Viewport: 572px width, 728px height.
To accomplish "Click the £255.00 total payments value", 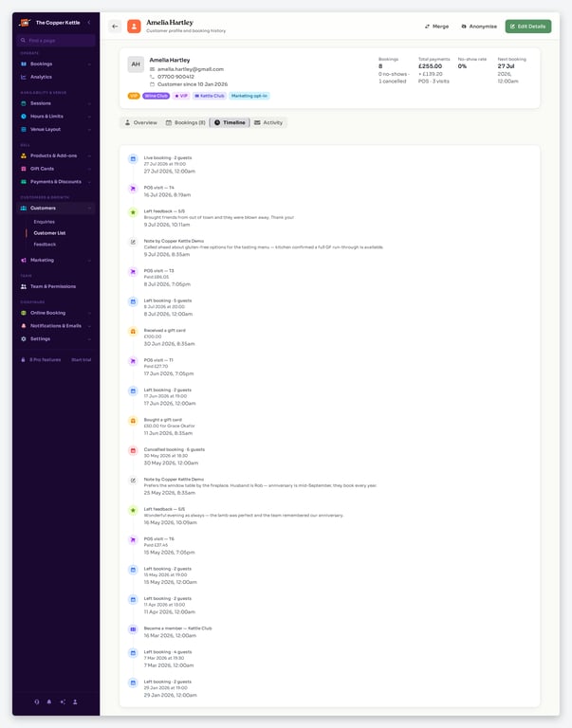I will coord(431,66).
